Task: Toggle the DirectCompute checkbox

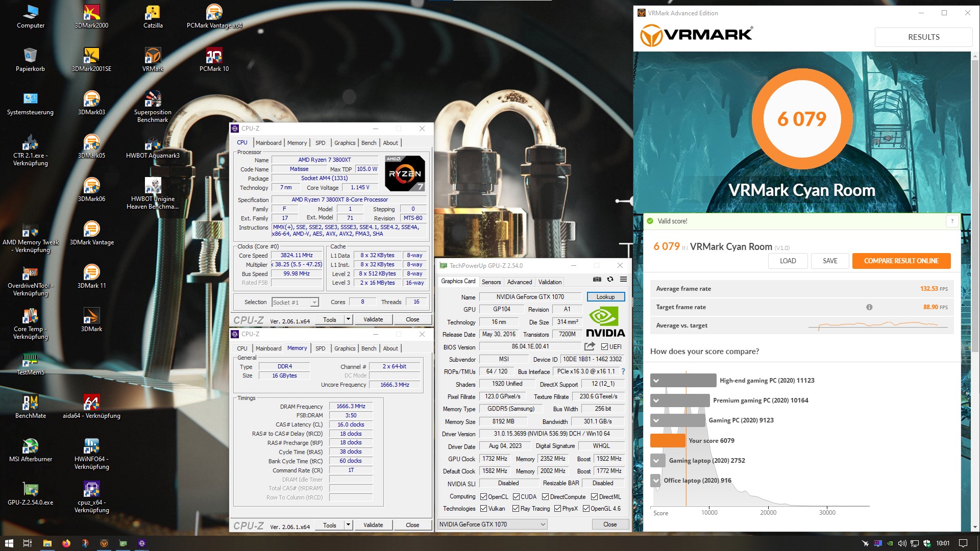Action: point(545,497)
